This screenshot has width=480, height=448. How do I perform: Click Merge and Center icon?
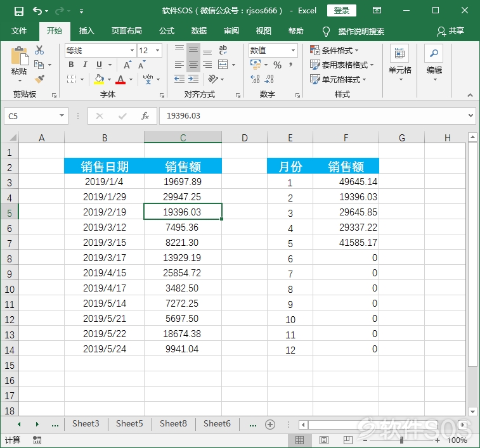223,65
